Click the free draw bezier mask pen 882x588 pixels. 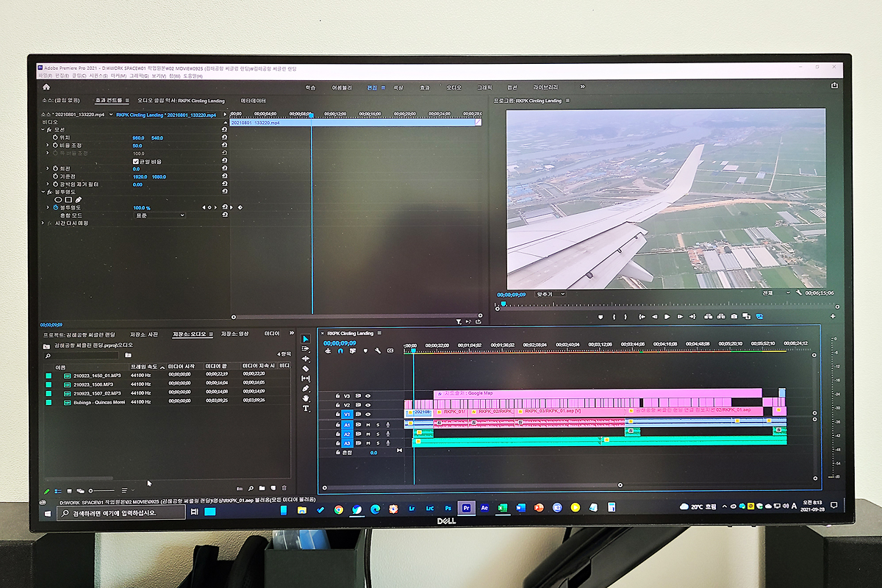(78, 199)
